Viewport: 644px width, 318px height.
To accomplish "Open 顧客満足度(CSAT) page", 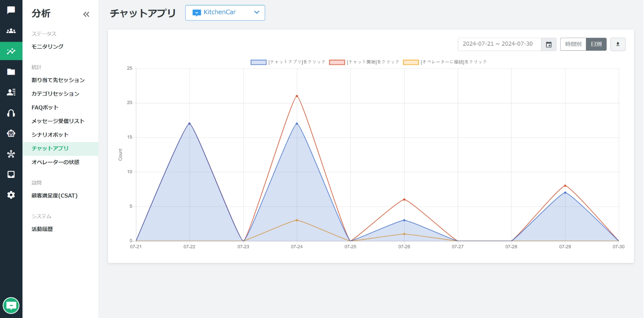I will [54, 196].
